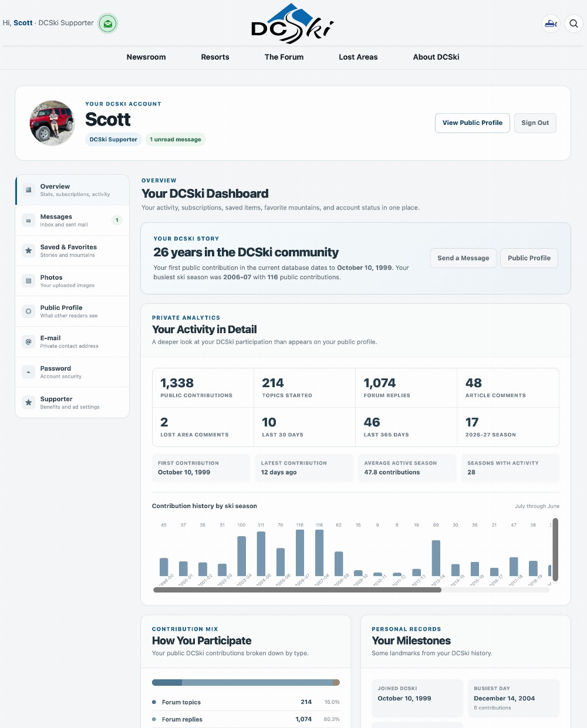Click the Joined DCSki milestone card

click(x=417, y=698)
